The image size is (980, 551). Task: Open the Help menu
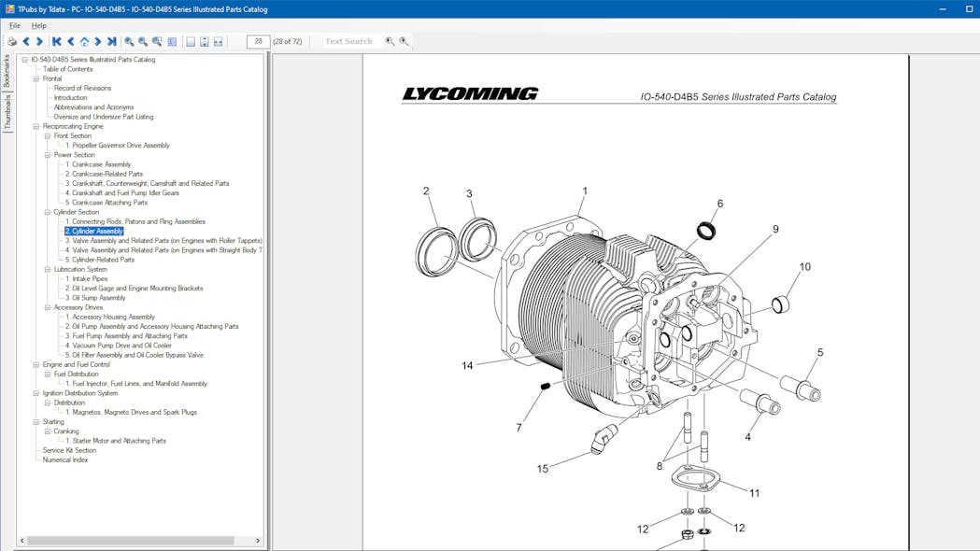[x=38, y=25]
